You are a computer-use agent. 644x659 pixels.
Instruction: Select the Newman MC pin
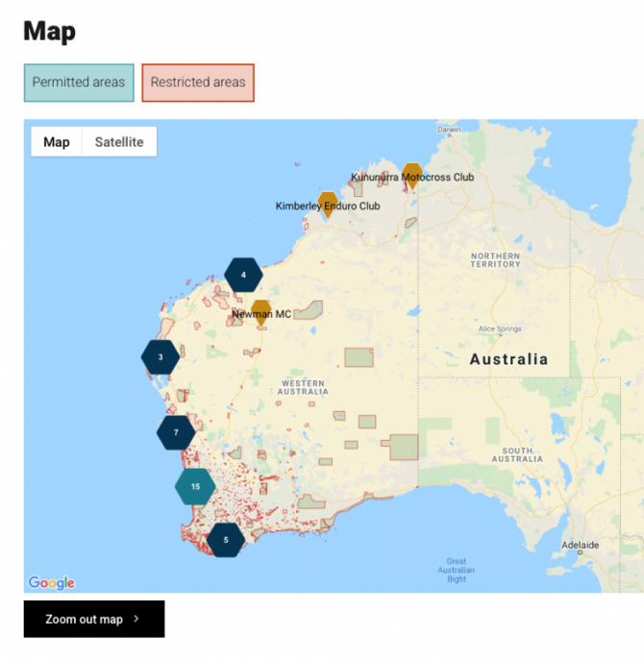click(x=260, y=313)
